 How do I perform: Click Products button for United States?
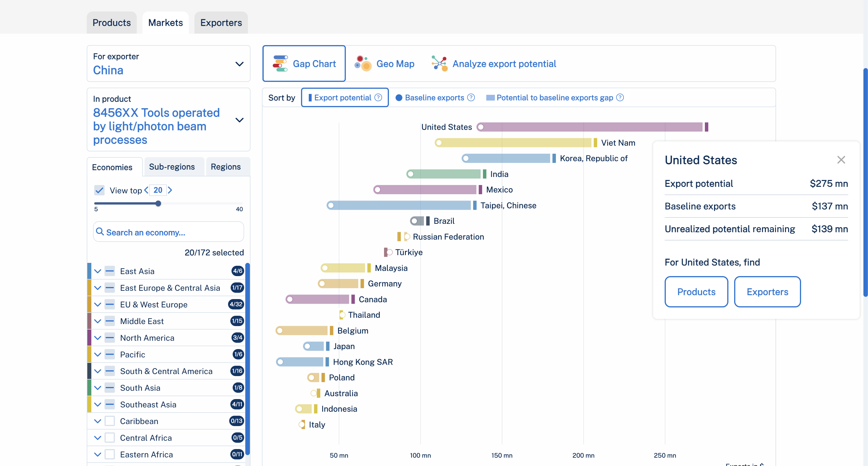click(x=696, y=291)
